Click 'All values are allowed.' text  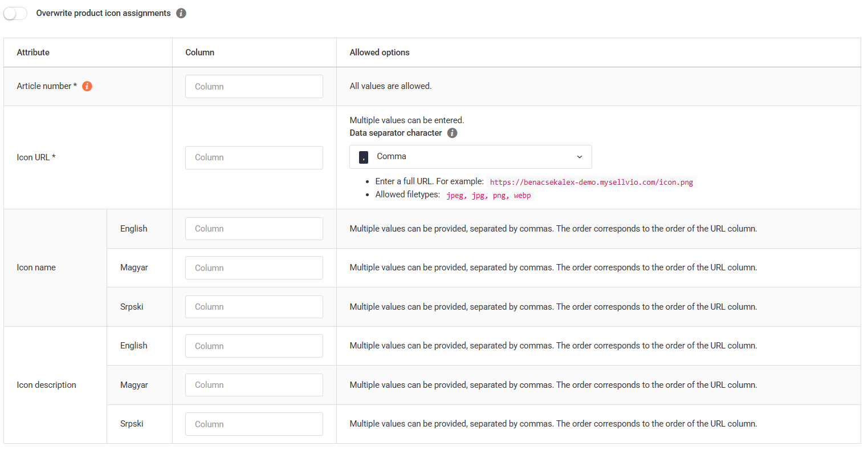(x=390, y=86)
